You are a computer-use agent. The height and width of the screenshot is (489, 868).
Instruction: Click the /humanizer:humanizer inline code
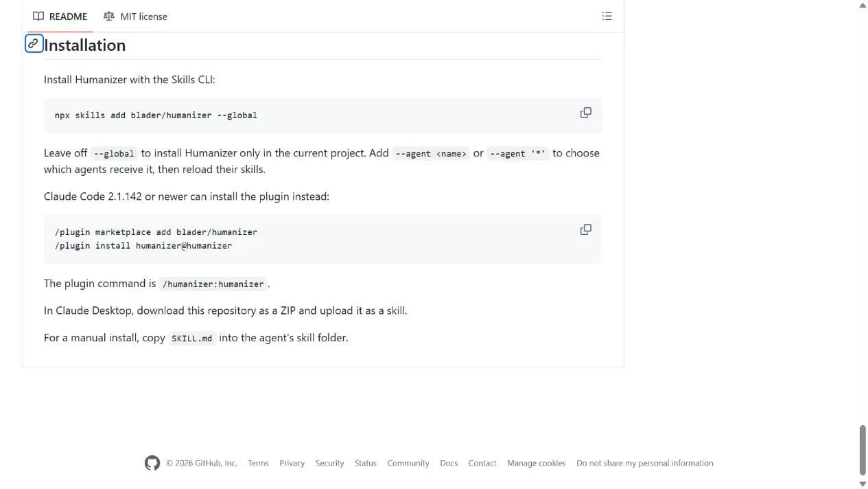pyautogui.click(x=213, y=284)
